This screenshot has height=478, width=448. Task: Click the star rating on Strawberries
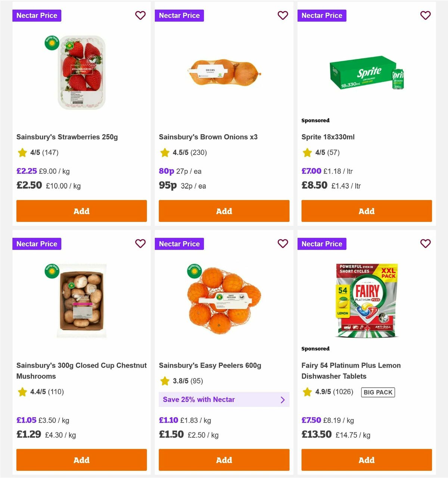pos(22,153)
